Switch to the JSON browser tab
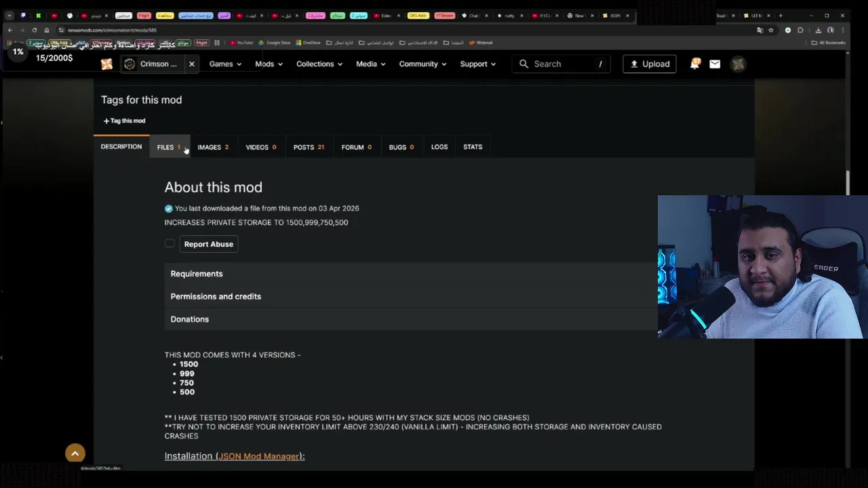 (616, 16)
